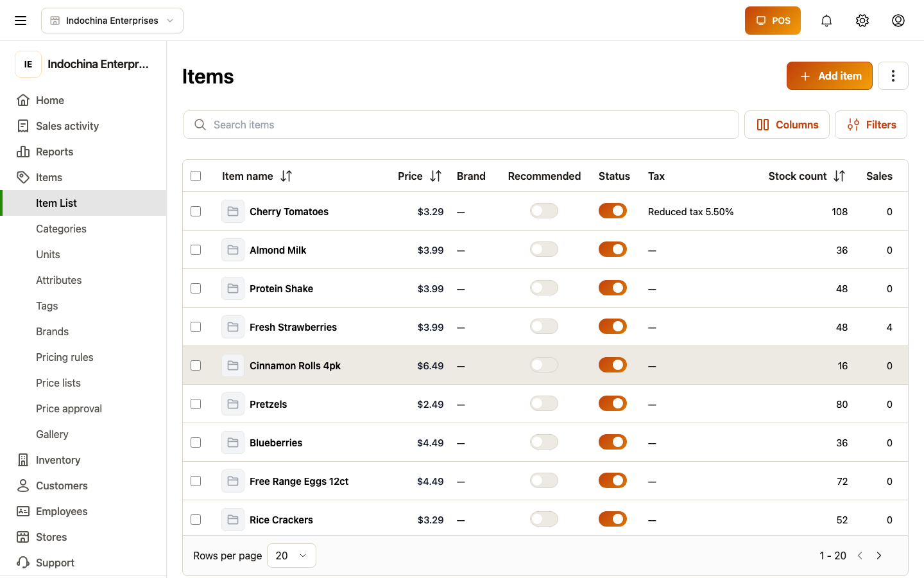Navigate to Sales activity
Image resolution: width=924 pixels, height=578 pixels.
pyautogui.click(x=83, y=126)
